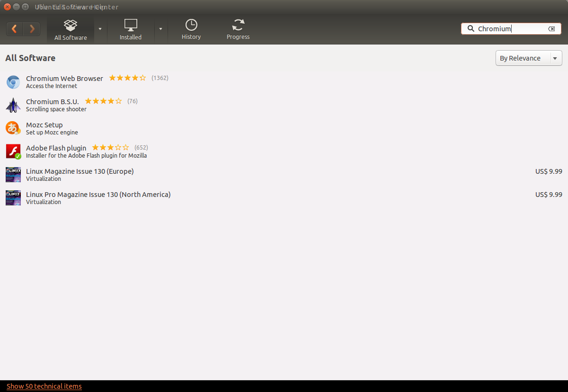Expand the All Software dropdown arrow
This screenshot has height=392, width=568.
(x=100, y=29)
